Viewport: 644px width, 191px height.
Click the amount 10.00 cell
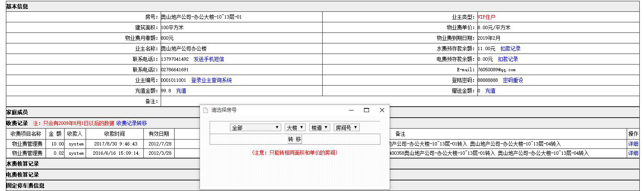[55, 144]
